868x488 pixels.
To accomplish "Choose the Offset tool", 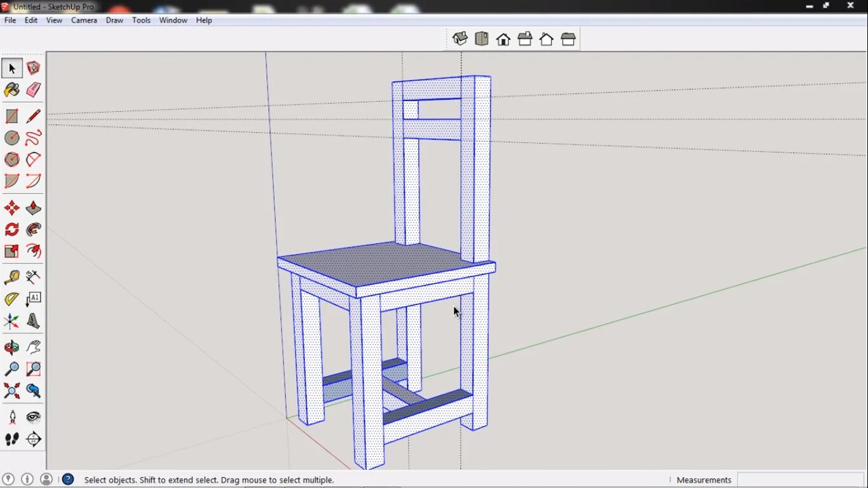I will [x=34, y=251].
